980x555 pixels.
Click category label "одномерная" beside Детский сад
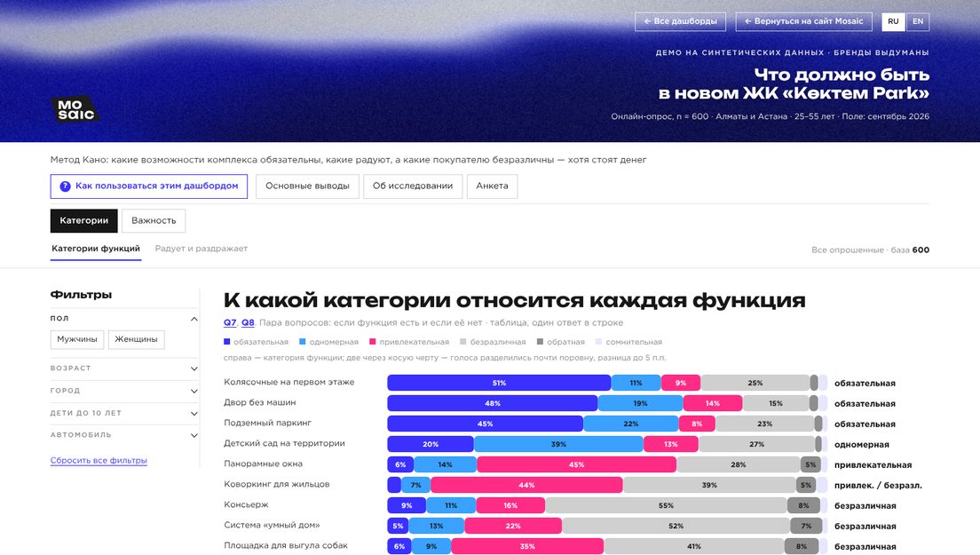point(862,445)
